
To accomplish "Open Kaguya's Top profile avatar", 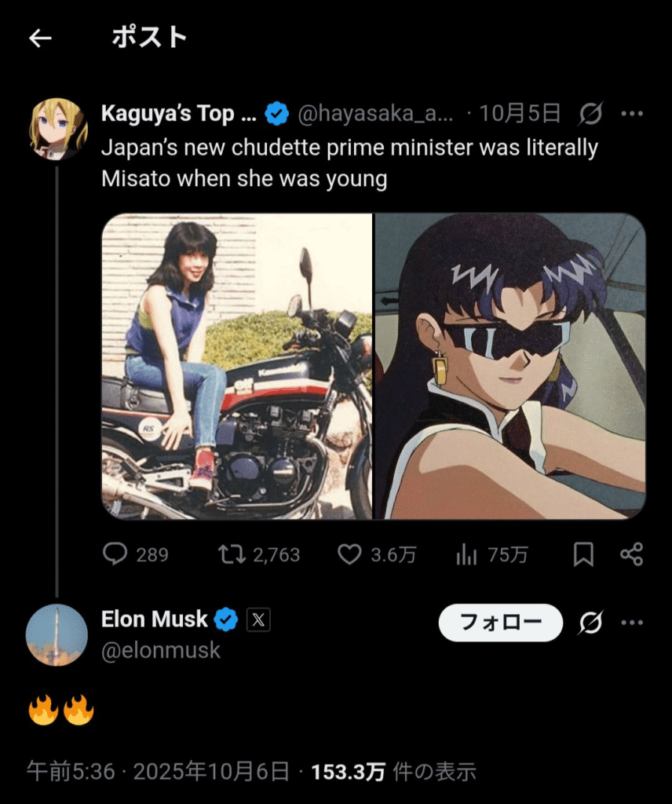I will pos(58,129).
